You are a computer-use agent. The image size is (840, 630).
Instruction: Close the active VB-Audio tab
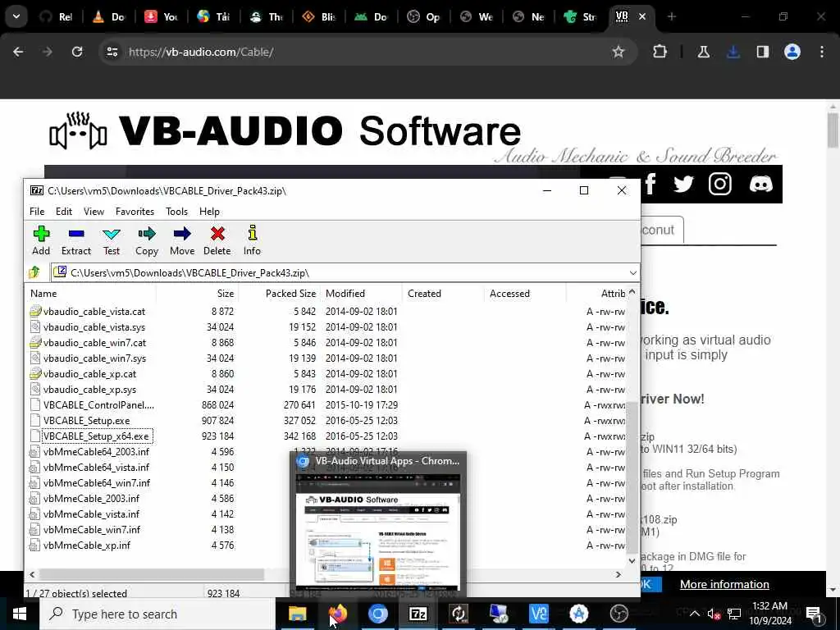[x=642, y=16]
